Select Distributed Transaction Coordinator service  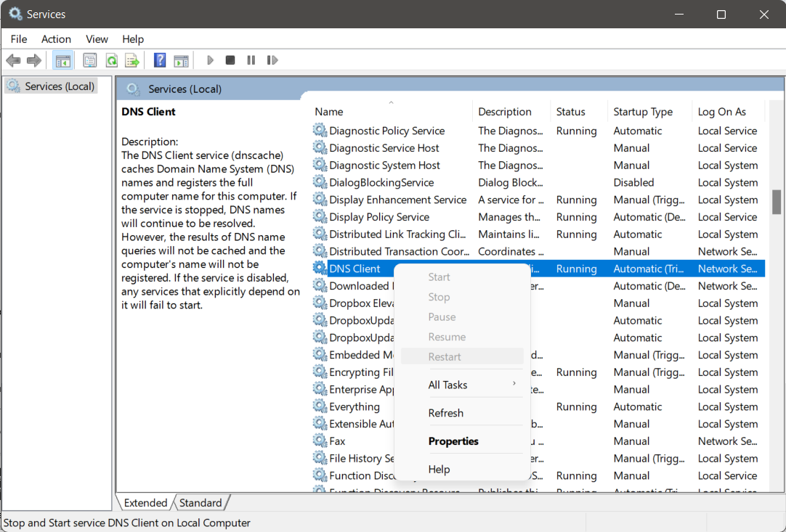538,251
